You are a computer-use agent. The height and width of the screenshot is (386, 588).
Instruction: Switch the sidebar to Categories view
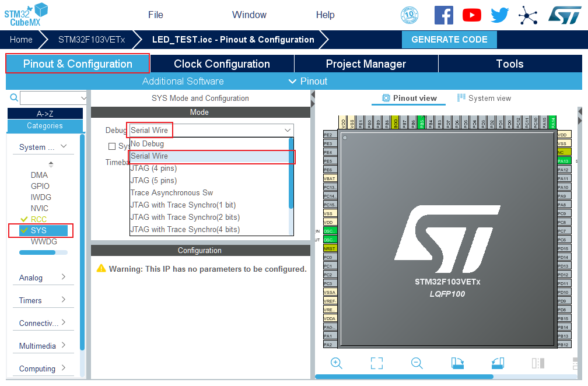coord(45,126)
